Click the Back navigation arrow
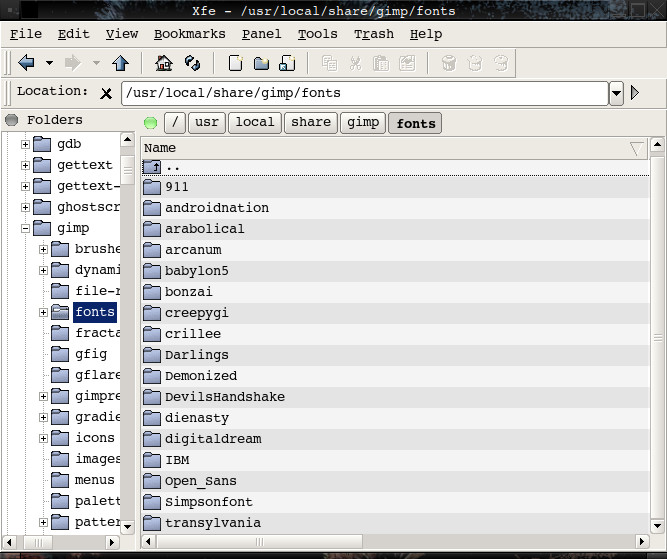This screenshot has width=667, height=559. click(26, 63)
